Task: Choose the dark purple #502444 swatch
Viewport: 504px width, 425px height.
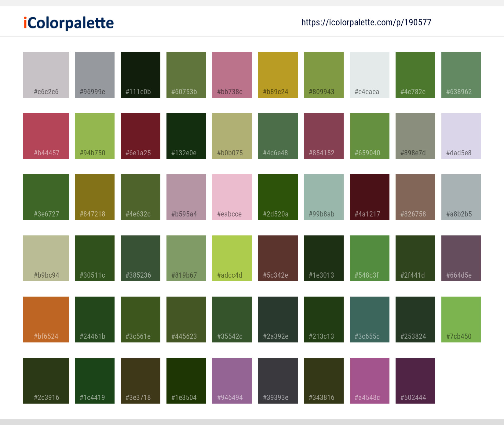Action: [415, 381]
